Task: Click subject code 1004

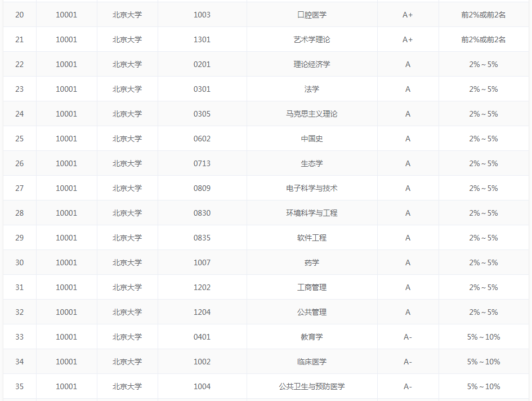Action: (x=202, y=387)
